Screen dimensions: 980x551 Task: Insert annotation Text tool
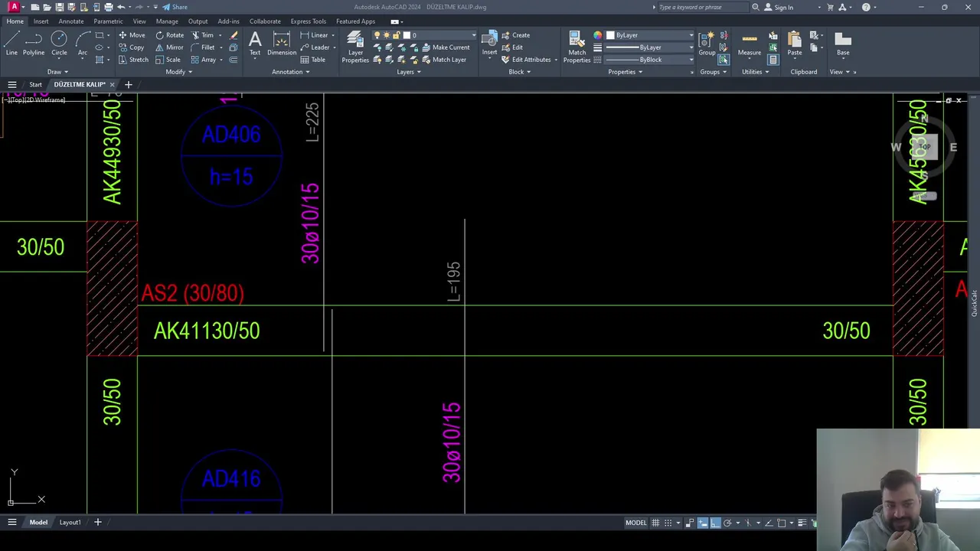(255, 43)
